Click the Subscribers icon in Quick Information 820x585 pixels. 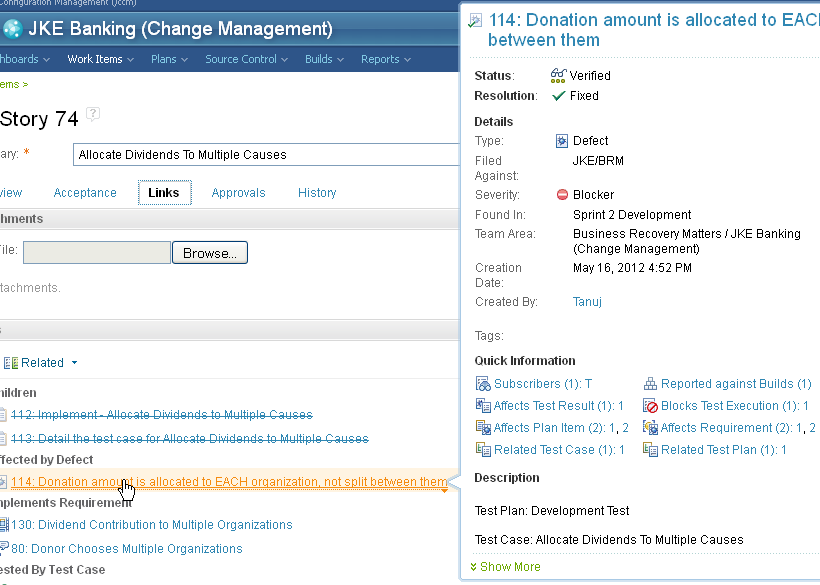[484, 384]
